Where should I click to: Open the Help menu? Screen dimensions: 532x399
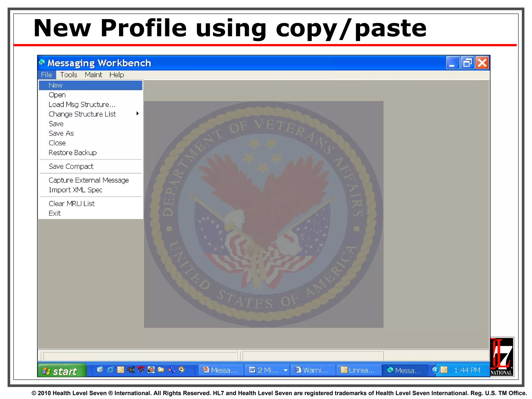coord(117,75)
